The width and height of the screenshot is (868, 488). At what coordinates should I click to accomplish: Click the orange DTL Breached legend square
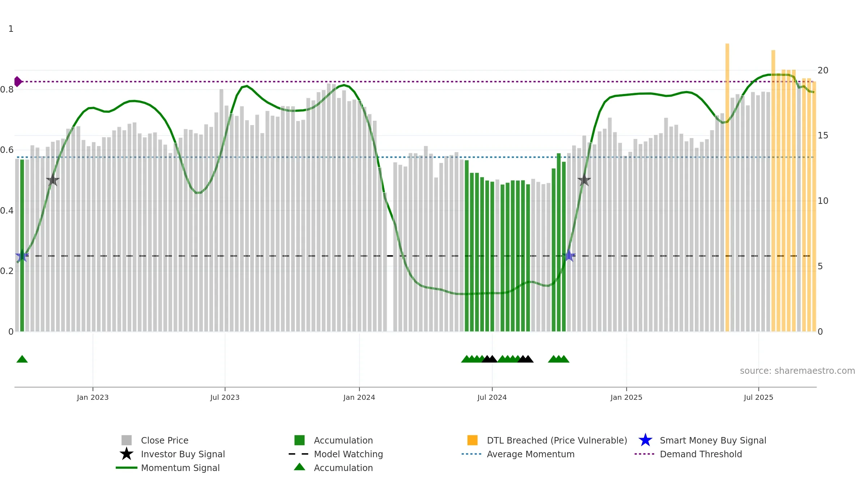472,440
